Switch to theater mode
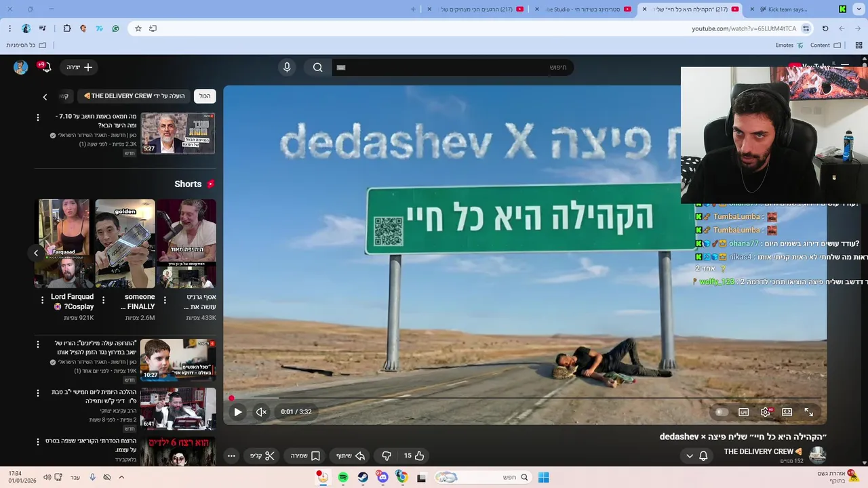 (787, 411)
